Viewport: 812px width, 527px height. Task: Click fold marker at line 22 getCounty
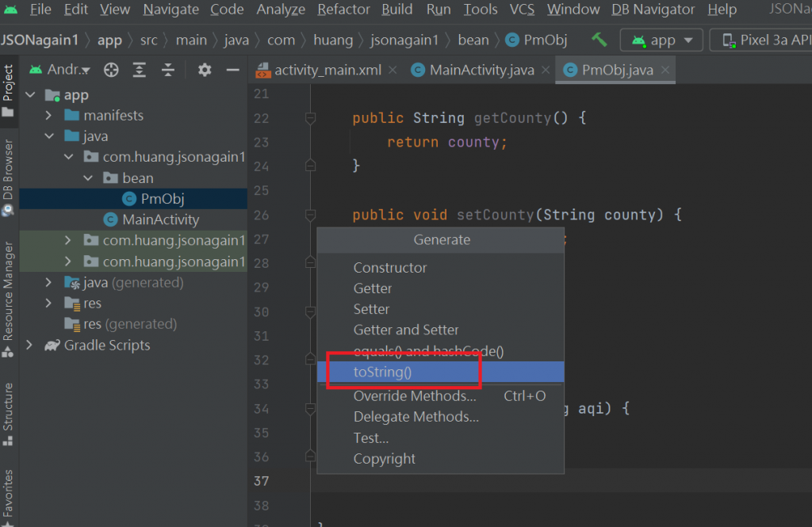(310, 119)
